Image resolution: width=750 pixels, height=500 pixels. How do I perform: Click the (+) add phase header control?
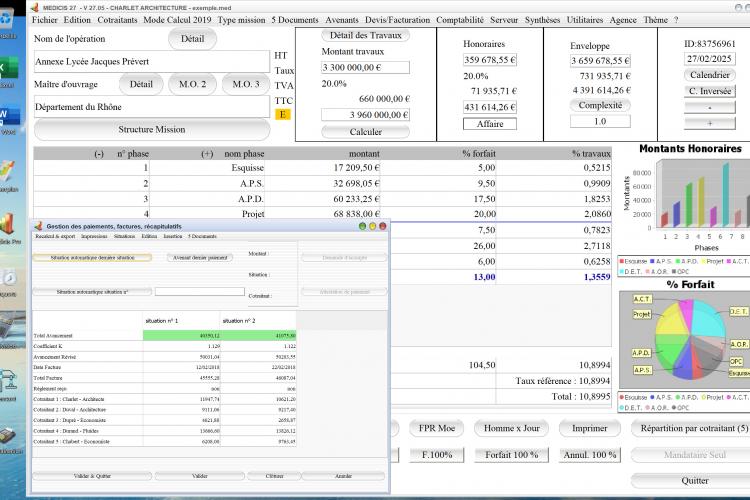pos(207,154)
